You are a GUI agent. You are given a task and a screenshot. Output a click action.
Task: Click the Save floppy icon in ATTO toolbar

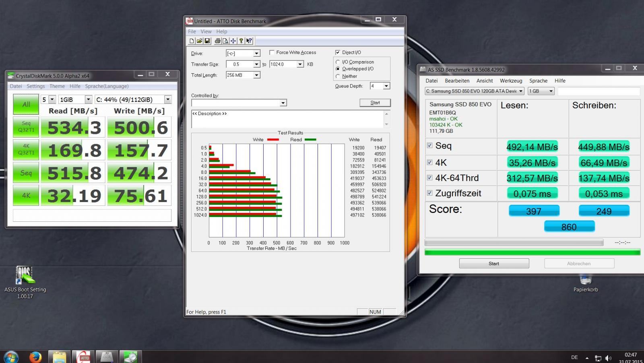[x=207, y=41]
